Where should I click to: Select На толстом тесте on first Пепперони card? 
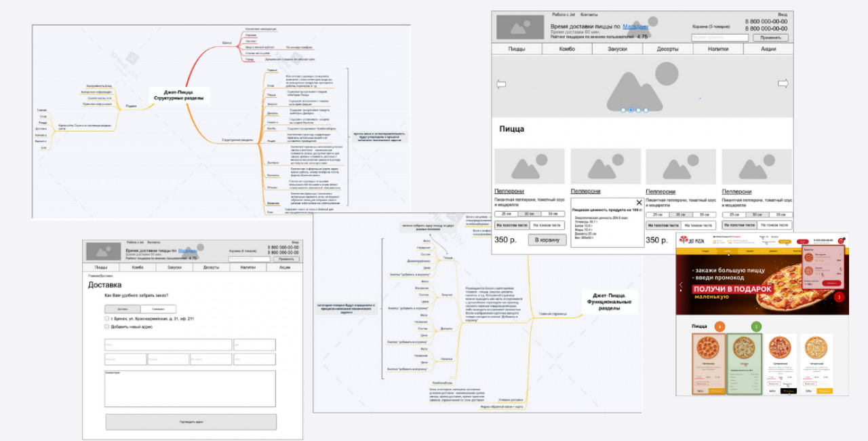511,225
